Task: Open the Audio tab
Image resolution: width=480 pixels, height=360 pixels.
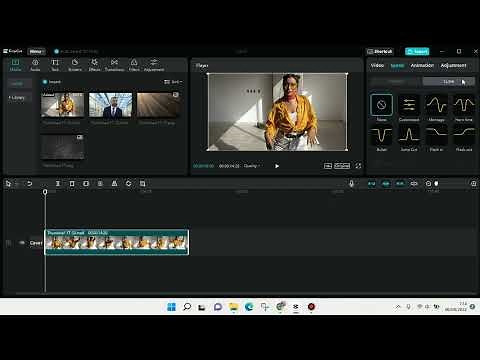Action: click(x=35, y=65)
